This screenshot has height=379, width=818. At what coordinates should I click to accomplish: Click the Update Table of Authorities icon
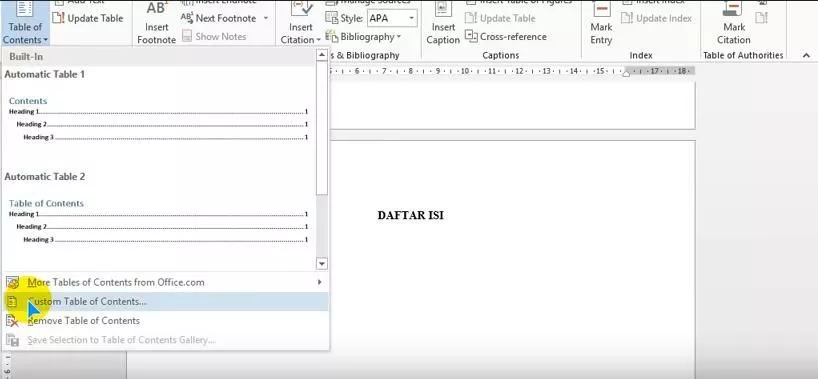point(761,18)
